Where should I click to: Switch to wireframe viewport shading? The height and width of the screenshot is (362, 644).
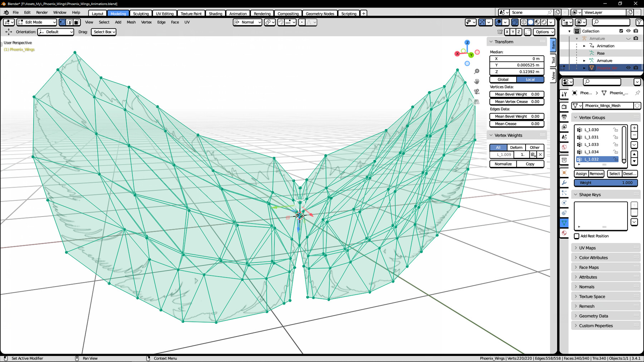[x=524, y=22]
